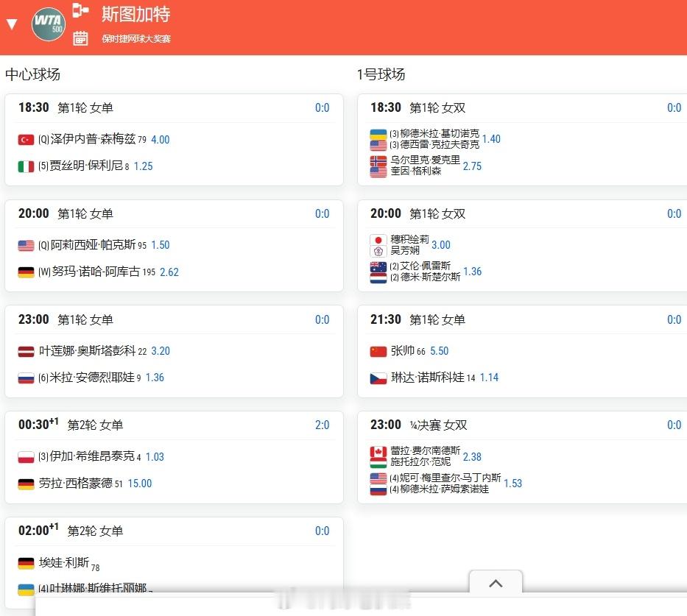Click Germany flag next to 努玛·诺哈·阿库古
This screenshot has width=687, height=616.
[x=26, y=272]
